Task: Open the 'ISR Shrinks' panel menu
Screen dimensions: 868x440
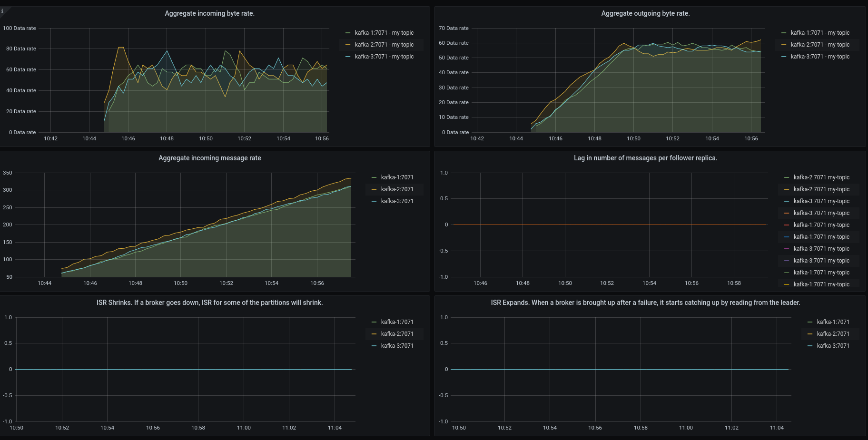Action: 210,303
